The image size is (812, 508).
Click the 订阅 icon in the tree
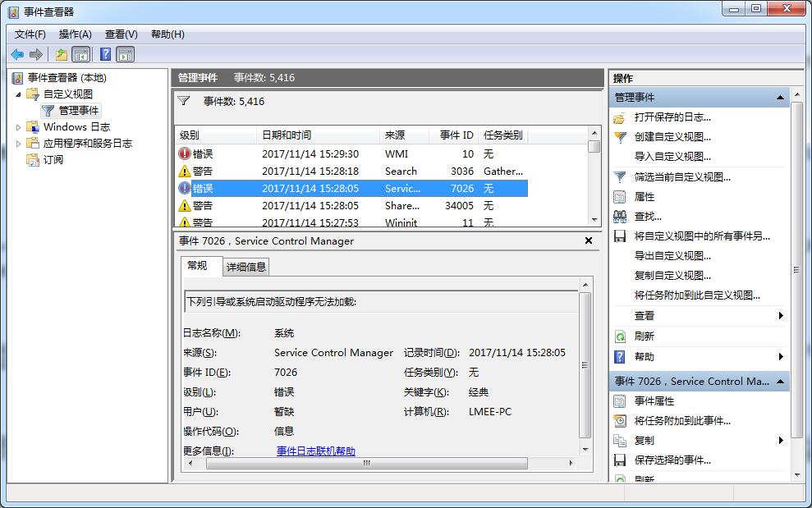point(33,160)
